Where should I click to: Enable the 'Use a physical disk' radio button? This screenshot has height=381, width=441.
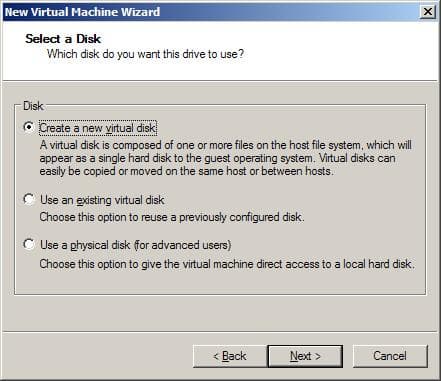click(29, 244)
